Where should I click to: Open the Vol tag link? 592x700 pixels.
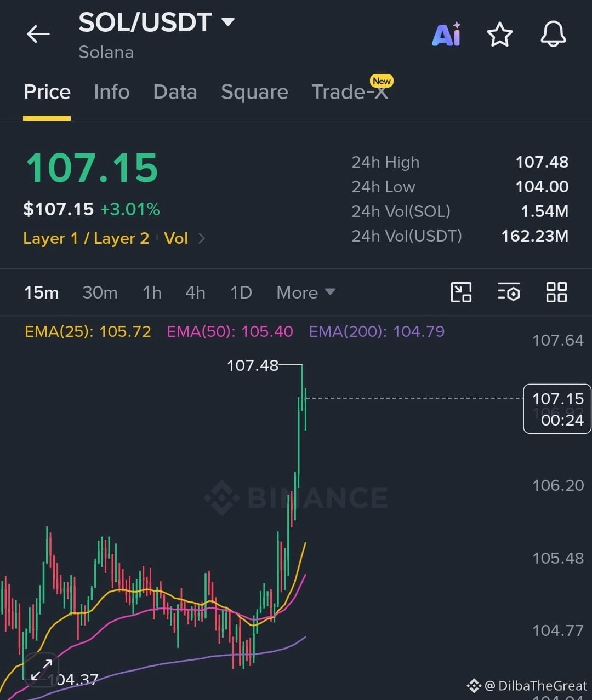pyautogui.click(x=176, y=238)
